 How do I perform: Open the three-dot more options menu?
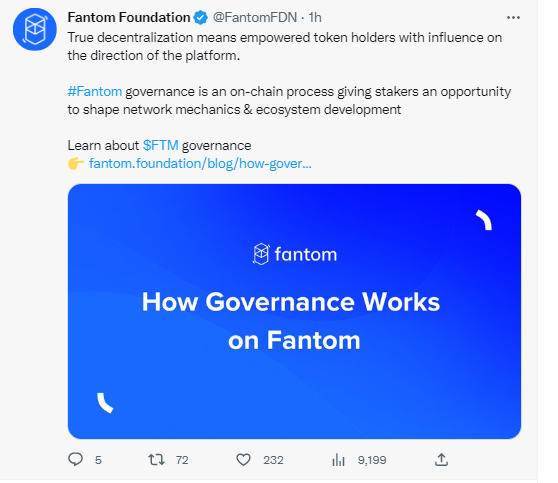(513, 17)
